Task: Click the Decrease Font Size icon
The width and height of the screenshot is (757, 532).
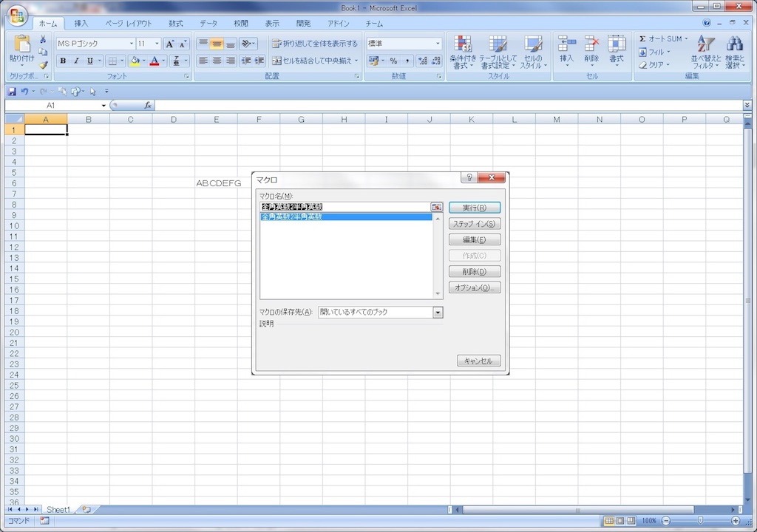Action: [183, 44]
